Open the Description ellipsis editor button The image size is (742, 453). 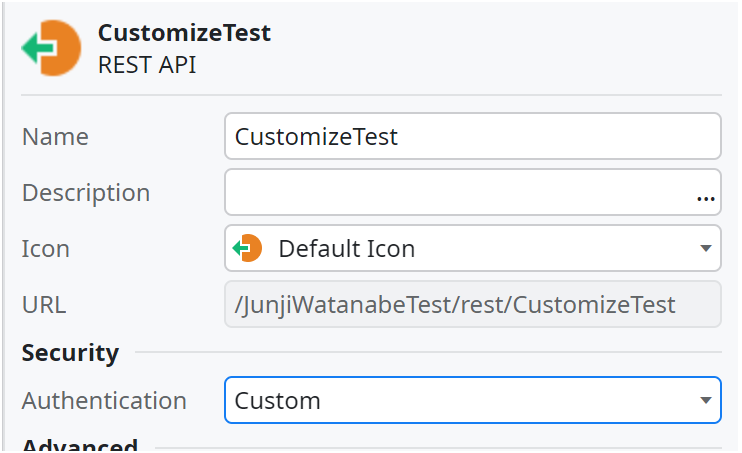(706, 198)
